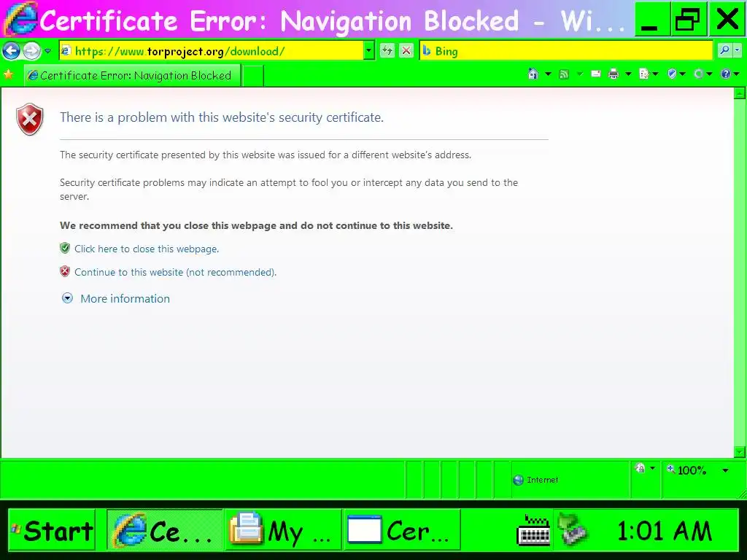Click the 'There is a problem' heading text
This screenshot has height=560, width=747.
pyautogui.click(x=222, y=117)
